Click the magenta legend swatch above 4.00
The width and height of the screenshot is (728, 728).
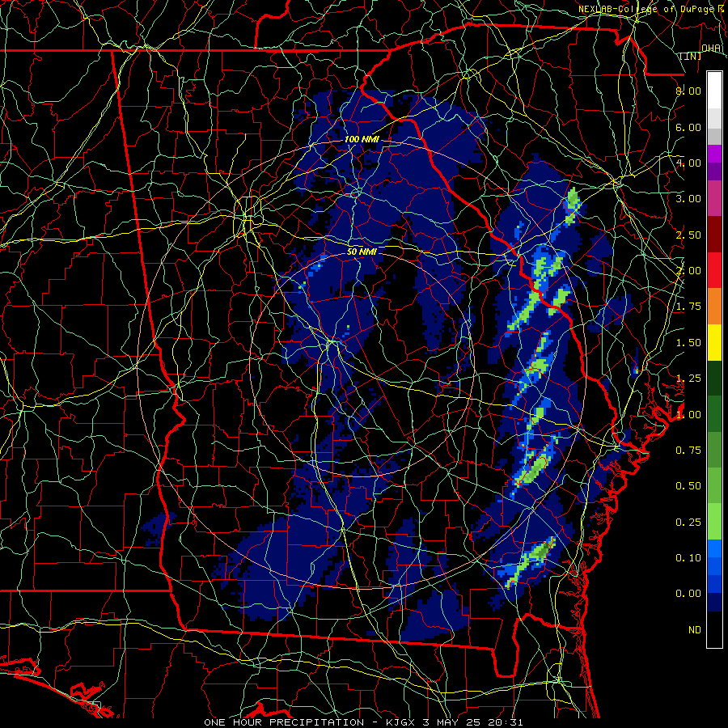714,154
